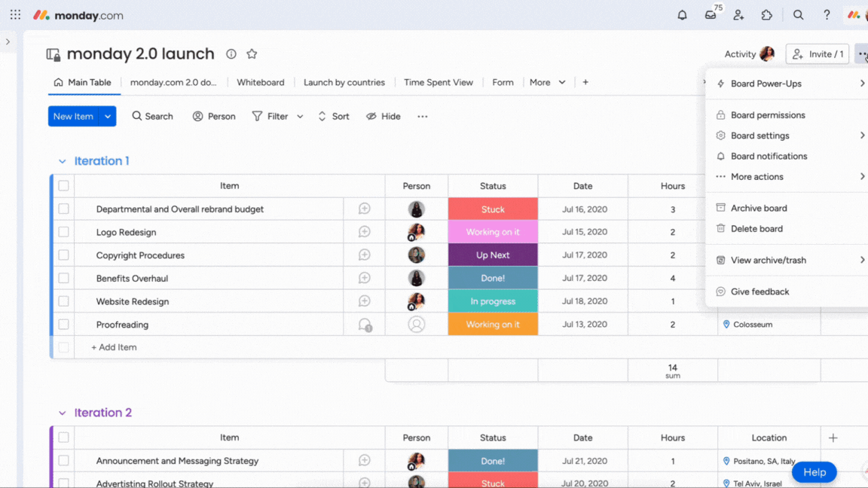The image size is (868, 488).
Task: Check the Logo Redesign row checkbox
Action: (63, 232)
